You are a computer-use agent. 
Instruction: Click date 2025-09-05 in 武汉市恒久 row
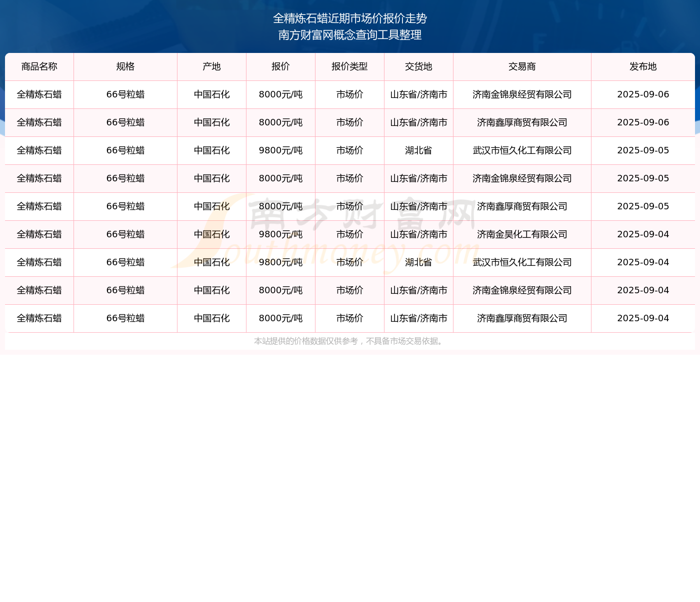[643, 150]
